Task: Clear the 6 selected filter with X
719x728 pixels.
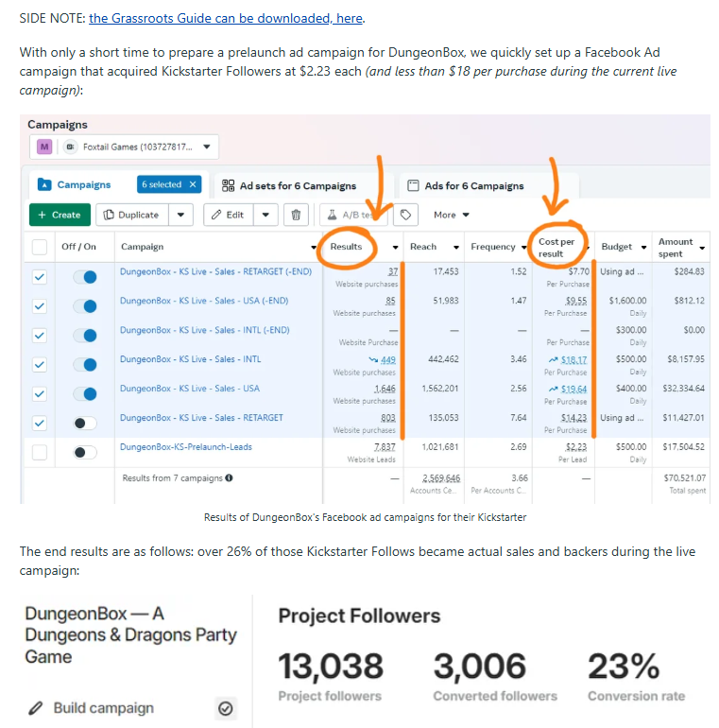Action: (x=194, y=184)
